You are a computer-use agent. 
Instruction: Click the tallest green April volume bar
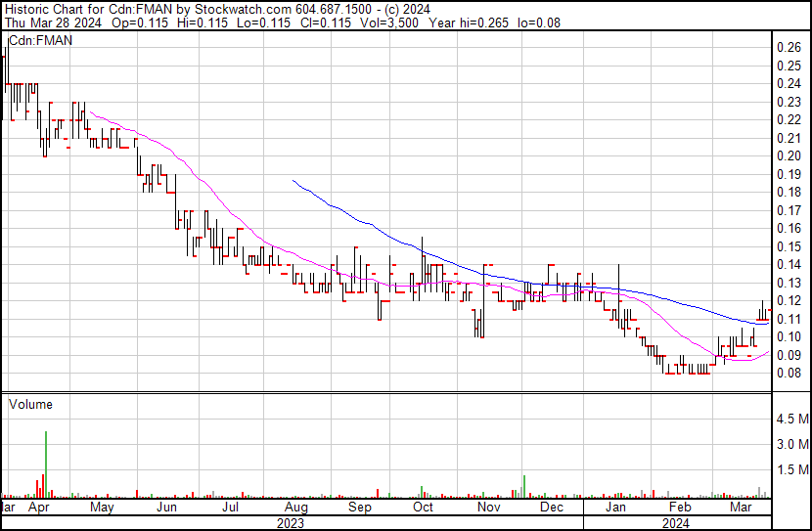(46, 465)
